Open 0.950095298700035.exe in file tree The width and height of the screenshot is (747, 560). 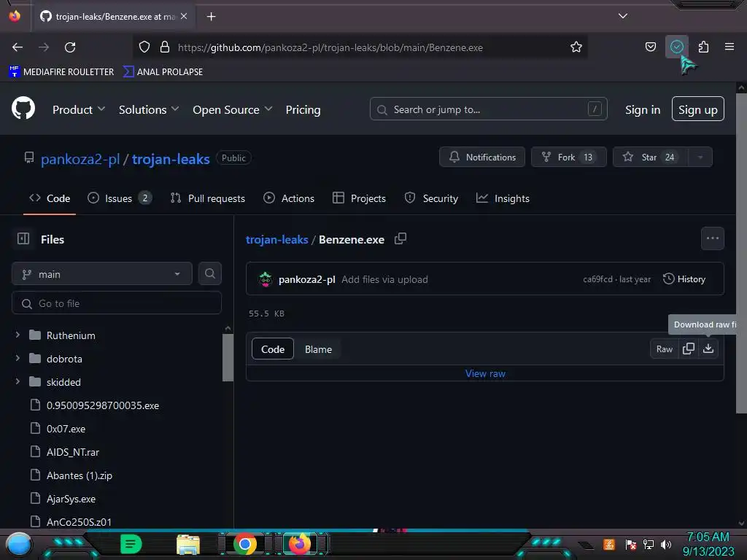pos(102,405)
